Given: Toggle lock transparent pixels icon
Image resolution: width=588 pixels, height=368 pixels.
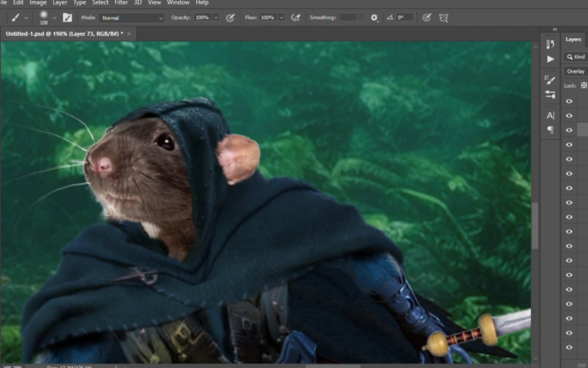Looking at the screenshot, I should click(x=584, y=86).
